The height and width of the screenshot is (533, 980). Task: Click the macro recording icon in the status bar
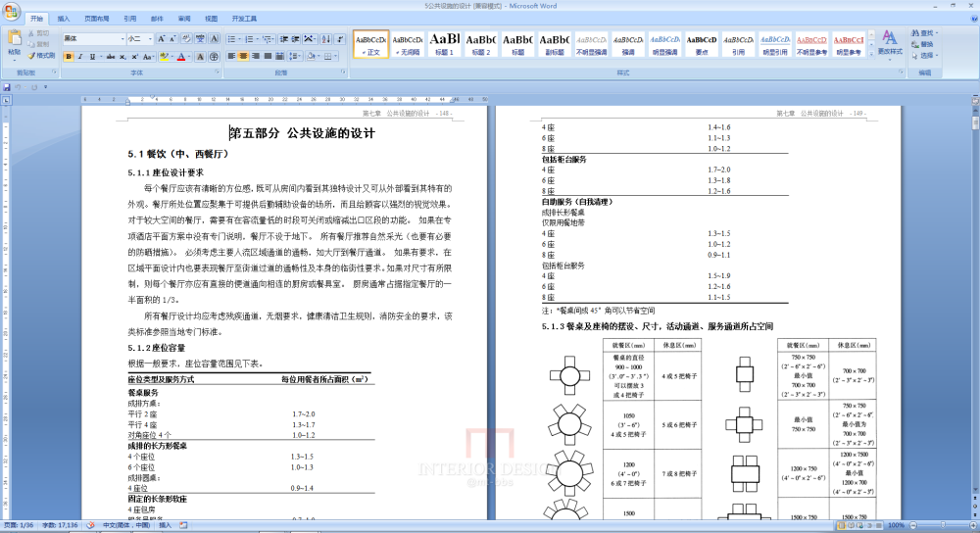(183, 525)
